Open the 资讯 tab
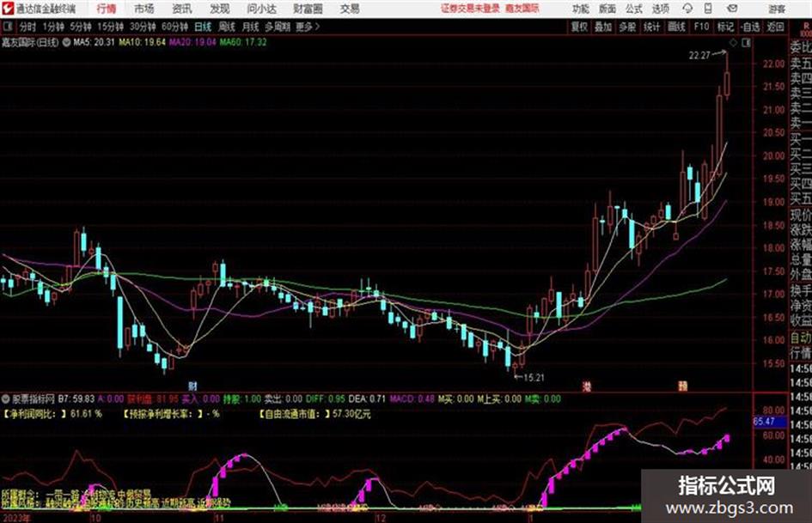This screenshot has height=523, width=812. click(182, 9)
